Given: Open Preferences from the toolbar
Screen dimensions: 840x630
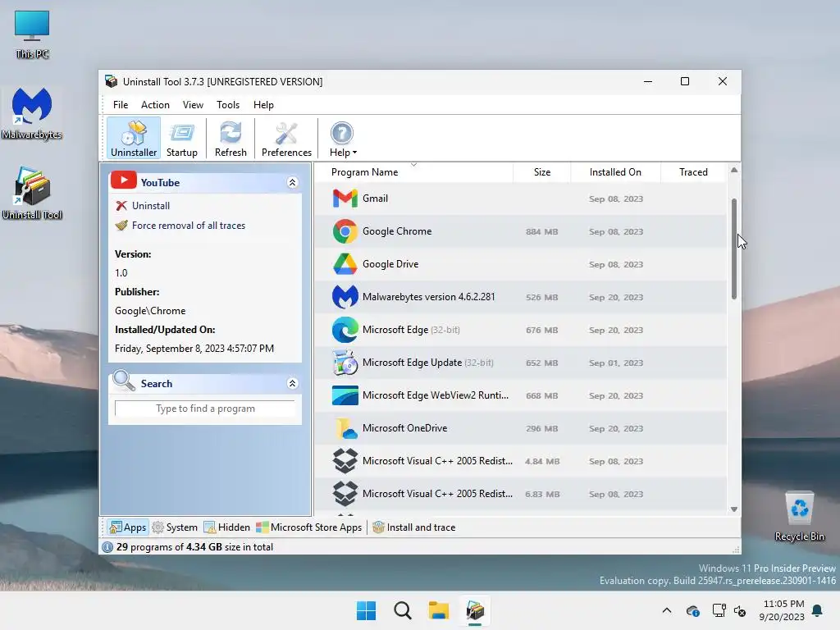Looking at the screenshot, I should coord(286,138).
